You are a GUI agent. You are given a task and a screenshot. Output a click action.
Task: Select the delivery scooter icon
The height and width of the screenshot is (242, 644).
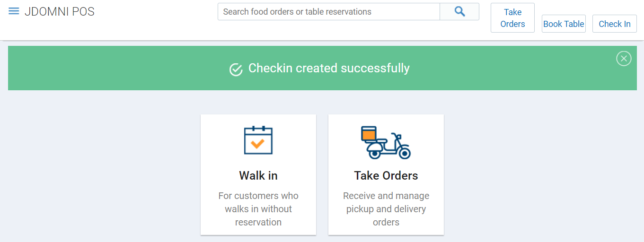[386, 142]
